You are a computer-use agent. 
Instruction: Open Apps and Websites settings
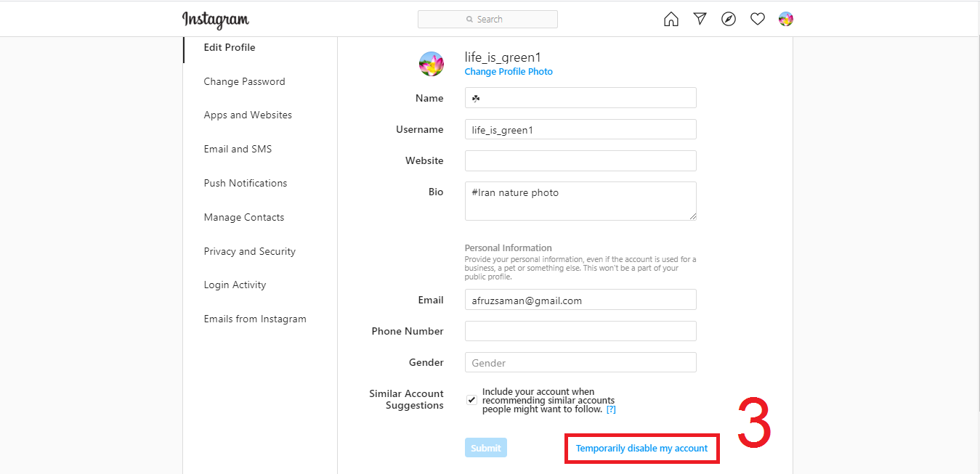(248, 115)
